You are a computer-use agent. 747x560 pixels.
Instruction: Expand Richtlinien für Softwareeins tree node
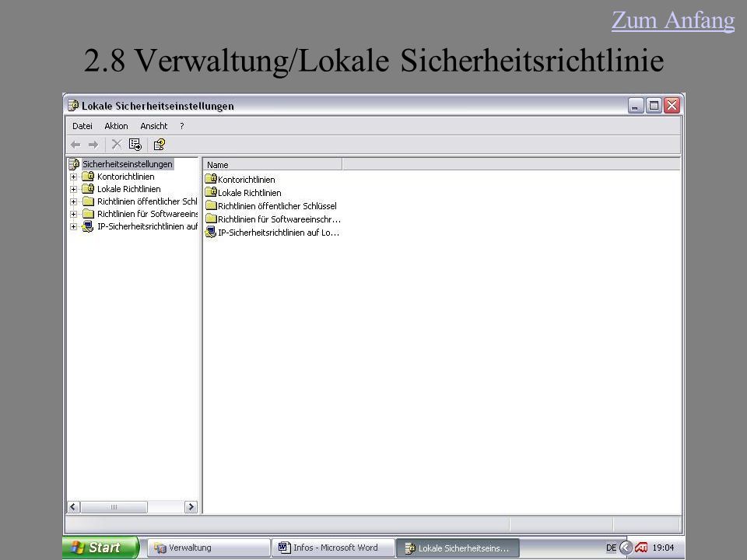pos(73,215)
